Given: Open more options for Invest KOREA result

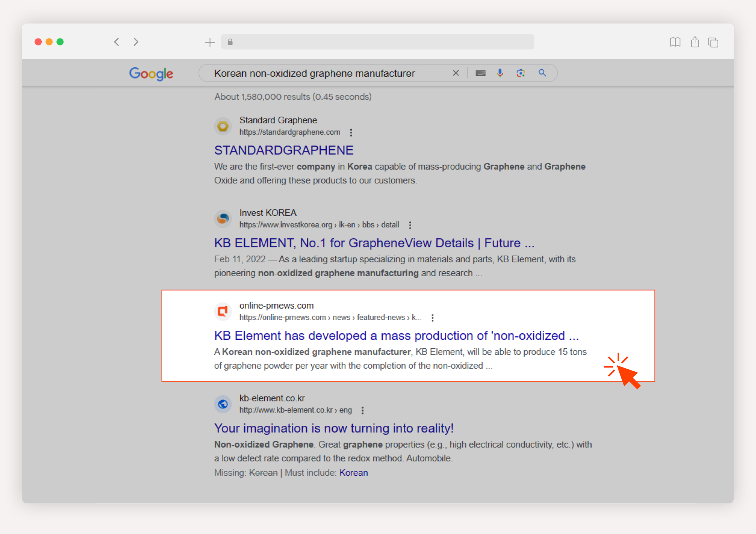Looking at the screenshot, I should (410, 225).
